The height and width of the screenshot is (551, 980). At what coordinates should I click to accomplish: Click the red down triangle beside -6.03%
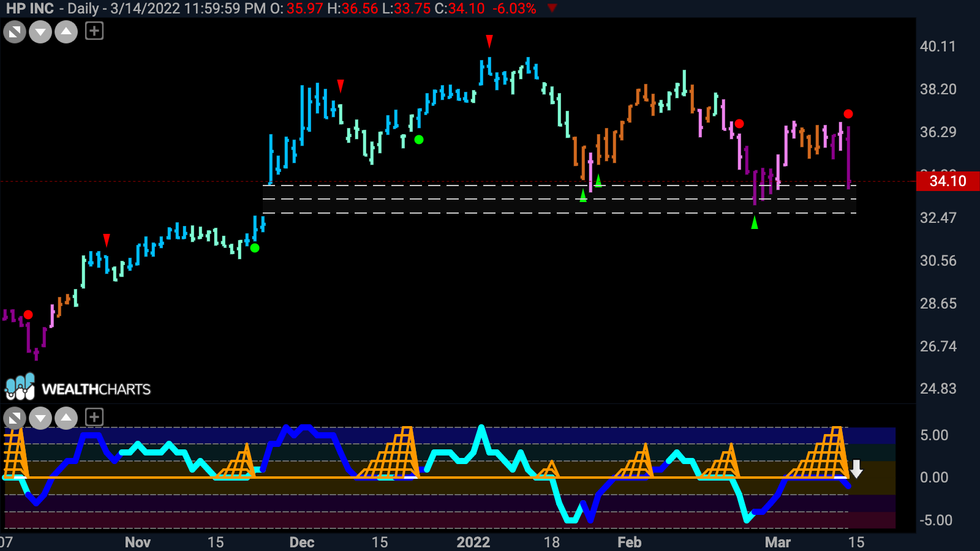(x=552, y=8)
